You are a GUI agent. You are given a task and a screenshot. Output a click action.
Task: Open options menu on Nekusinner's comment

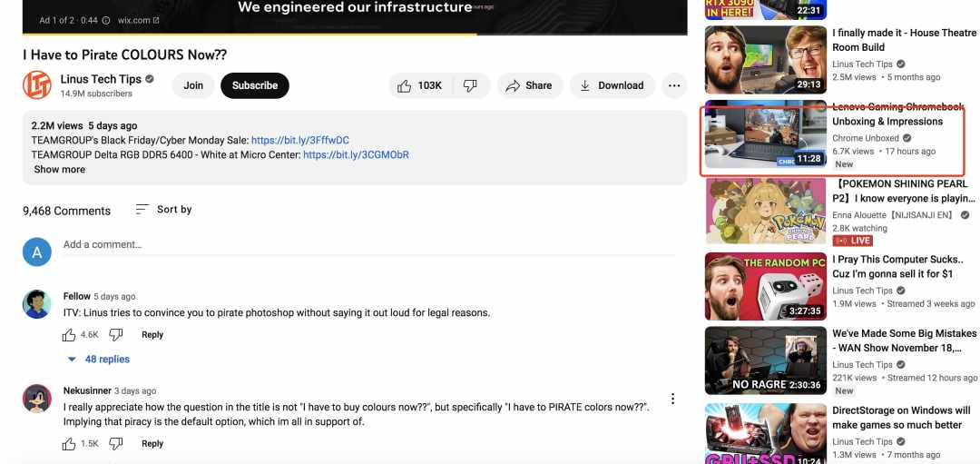coord(672,399)
